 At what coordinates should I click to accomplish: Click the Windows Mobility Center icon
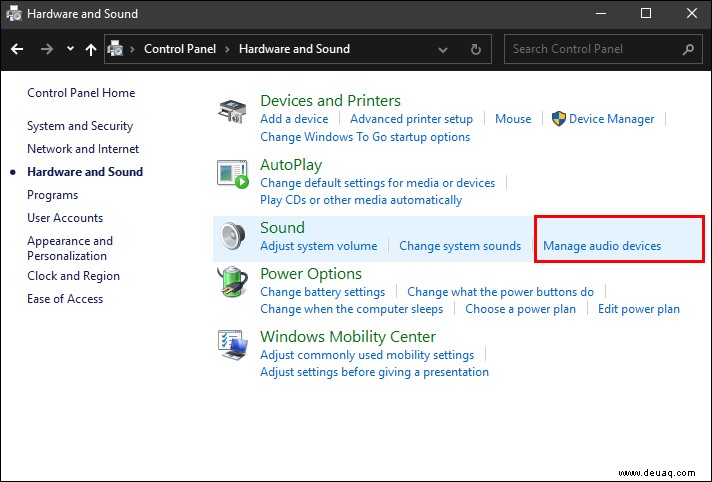point(232,345)
